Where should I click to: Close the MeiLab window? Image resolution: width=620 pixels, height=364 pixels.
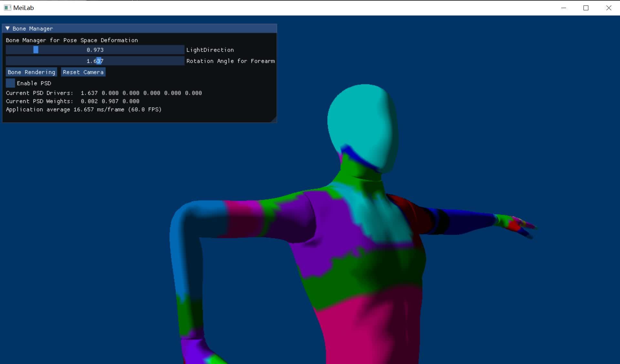tap(608, 8)
